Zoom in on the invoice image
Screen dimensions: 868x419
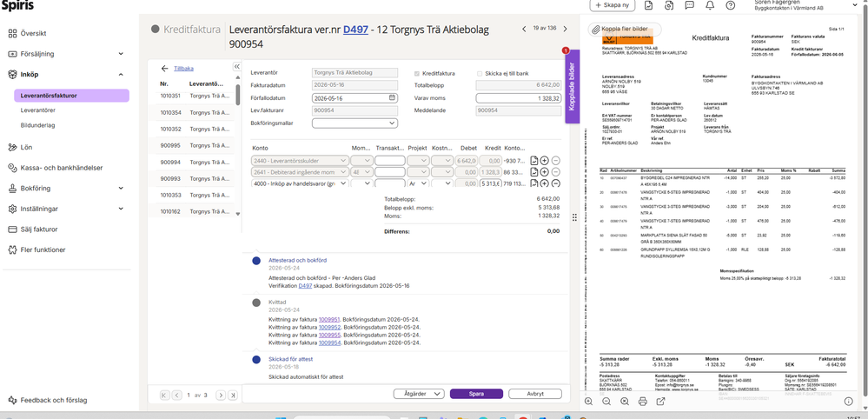click(588, 402)
